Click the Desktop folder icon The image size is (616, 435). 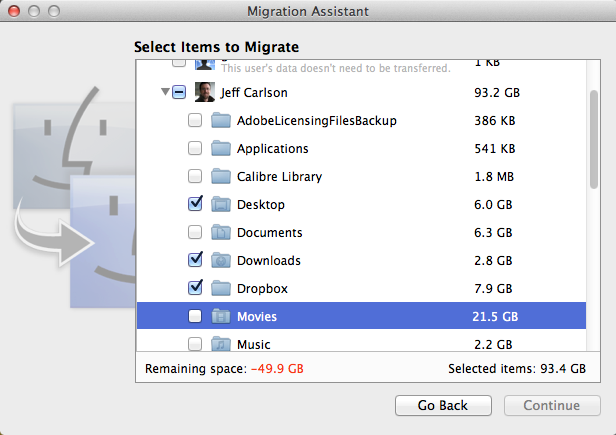(221, 205)
